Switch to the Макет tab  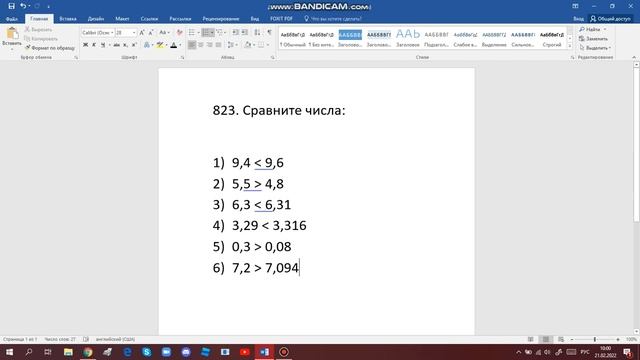pos(122,19)
